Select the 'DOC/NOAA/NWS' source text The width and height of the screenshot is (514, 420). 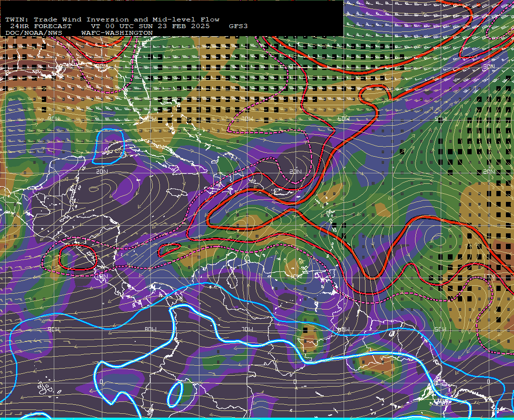pyautogui.click(x=34, y=33)
